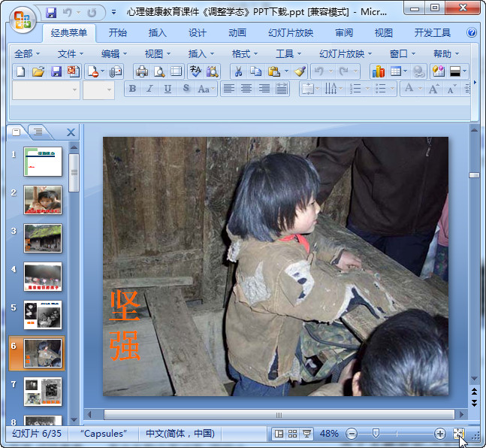
Task: Go to the next slide
Action: (x=474, y=403)
